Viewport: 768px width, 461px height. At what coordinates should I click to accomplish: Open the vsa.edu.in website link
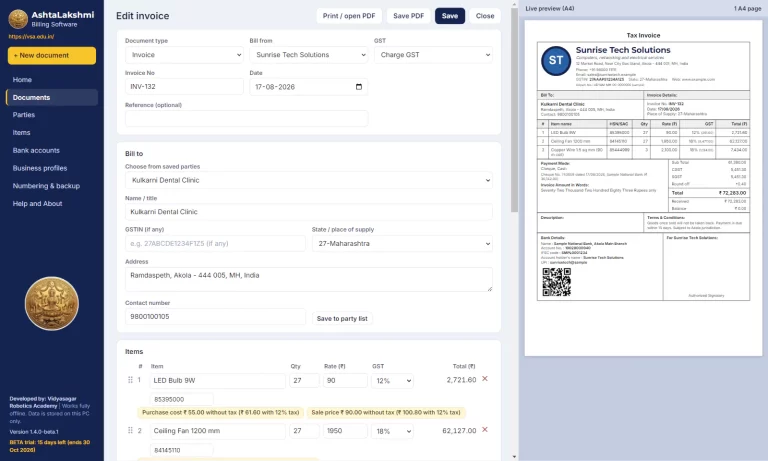[31, 36]
